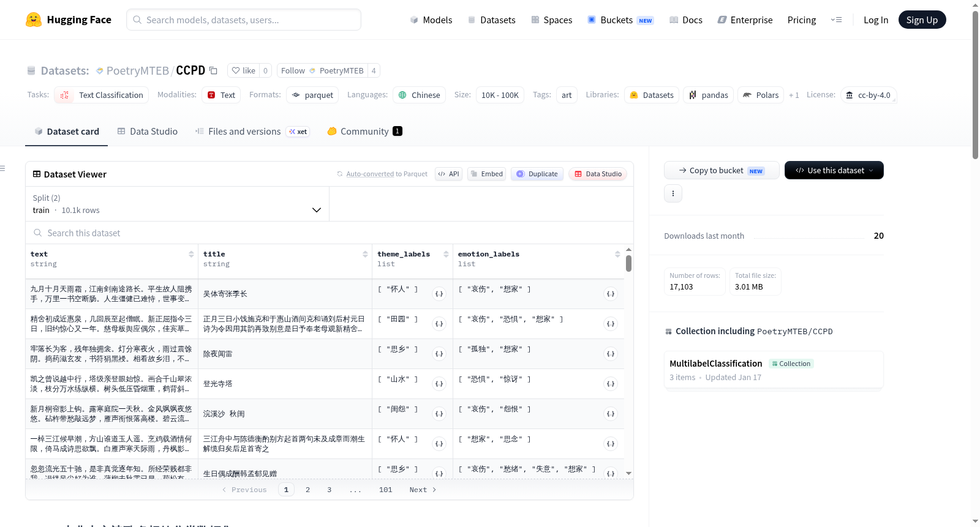980x527 pixels.
Task: Click Copy to bucket
Action: click(722, 170)
